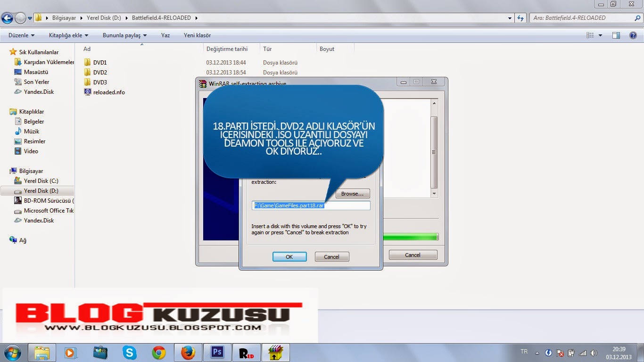Screen dimensions: 644x362
Task: Cancel the WinRAR self-extracting archive window
Action: pos(413,255)
